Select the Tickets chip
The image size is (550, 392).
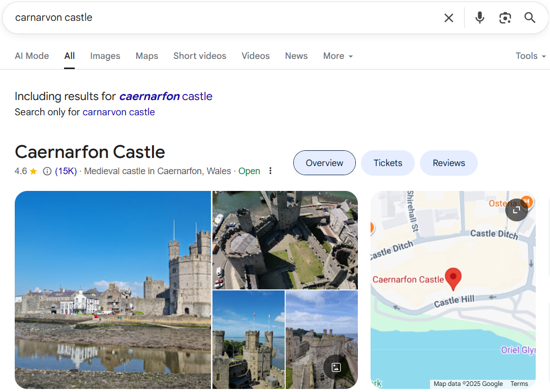(x=388, y=163)
